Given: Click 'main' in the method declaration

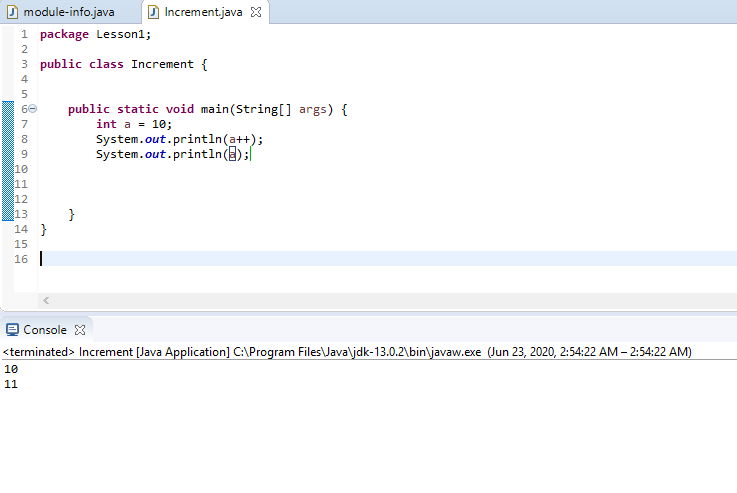Looking at the screenshot, I should point(214,109).
